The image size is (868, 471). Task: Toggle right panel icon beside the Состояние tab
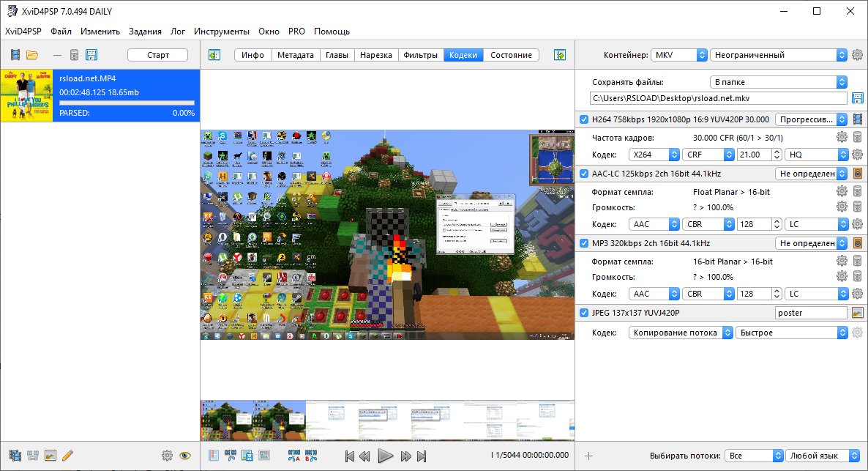560,55
